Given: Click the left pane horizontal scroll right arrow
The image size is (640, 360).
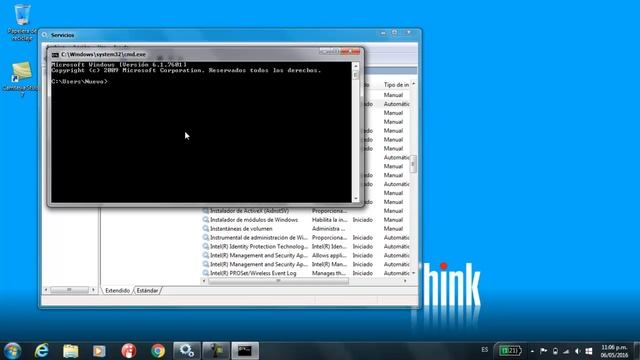Looking at the screenshot, I should click(x=93, y=290).
